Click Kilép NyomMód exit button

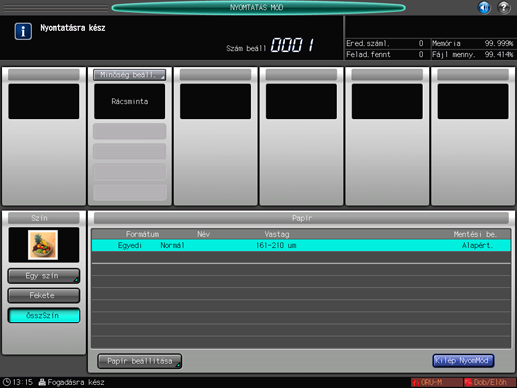(463, 361)
